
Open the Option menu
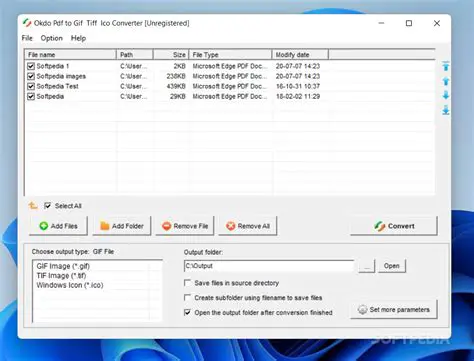[51, 38]
